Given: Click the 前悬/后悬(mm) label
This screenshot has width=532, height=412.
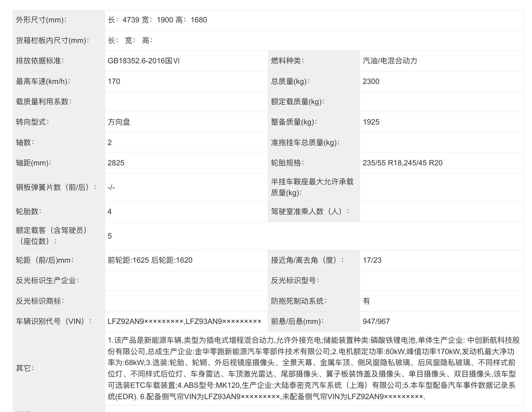Looking at the screenshot, I should tap(297, 321).
